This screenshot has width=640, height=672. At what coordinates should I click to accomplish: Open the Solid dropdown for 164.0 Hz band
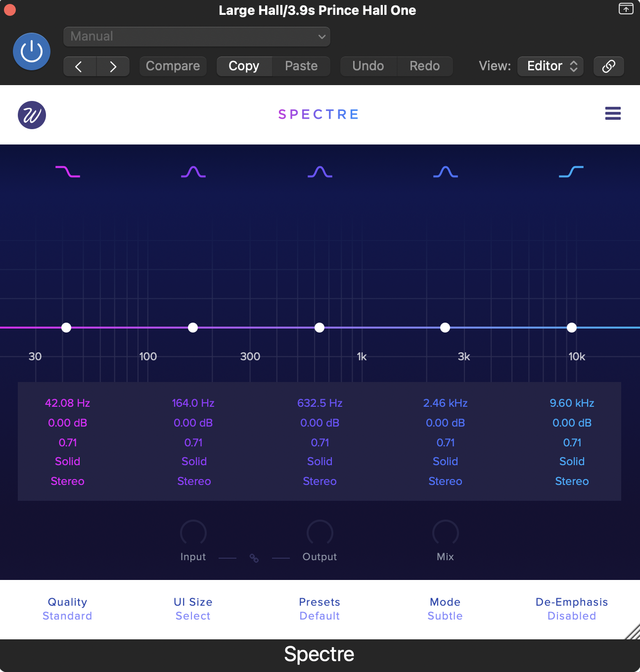[x=194, y=462]
